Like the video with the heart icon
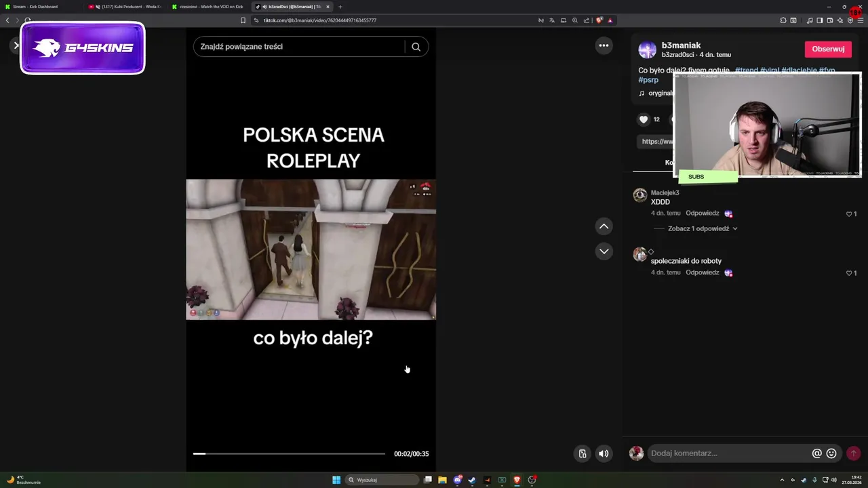The image size is (868, 488). (x=644, y=119)
